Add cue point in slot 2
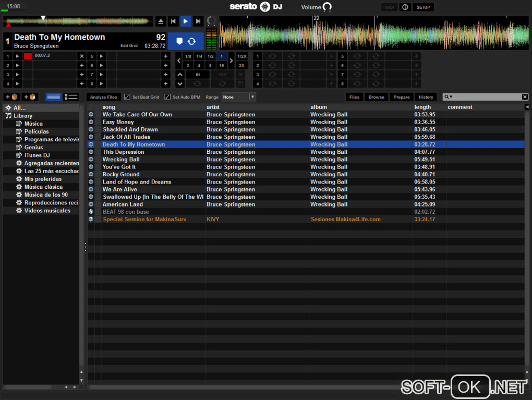 (82, 66)
